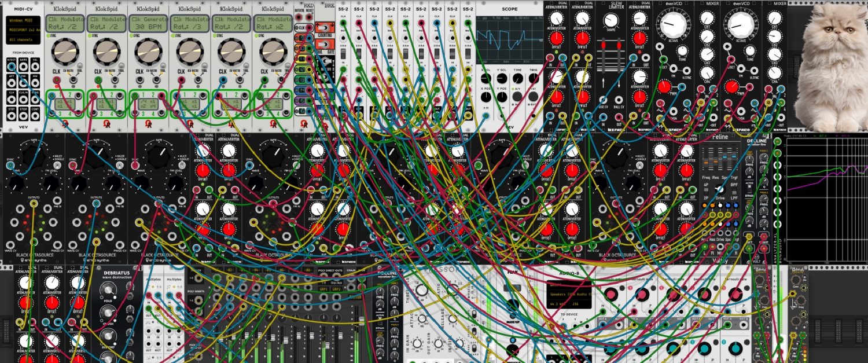Click the Y POS knob on the Scope

click(502, 97)
